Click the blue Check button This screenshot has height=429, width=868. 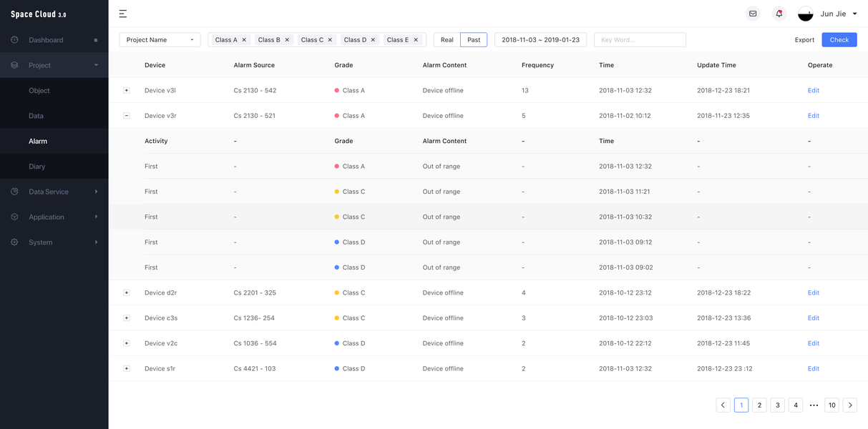coord(839,40)
